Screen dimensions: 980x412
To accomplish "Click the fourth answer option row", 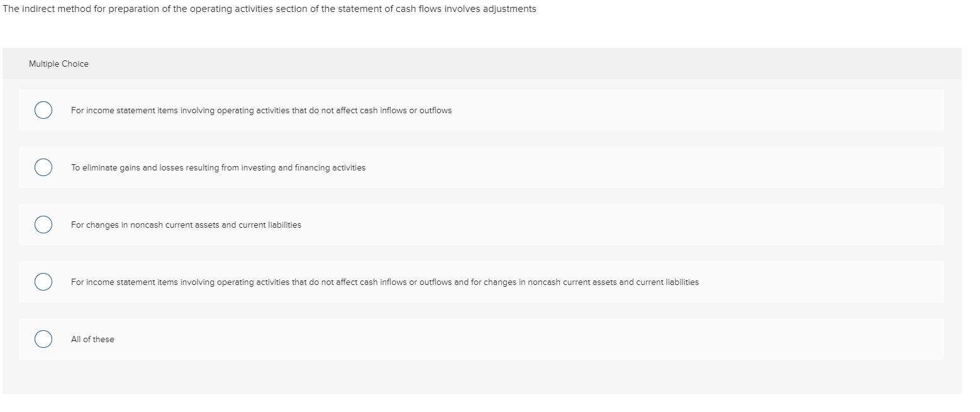I will pos(482,282).
